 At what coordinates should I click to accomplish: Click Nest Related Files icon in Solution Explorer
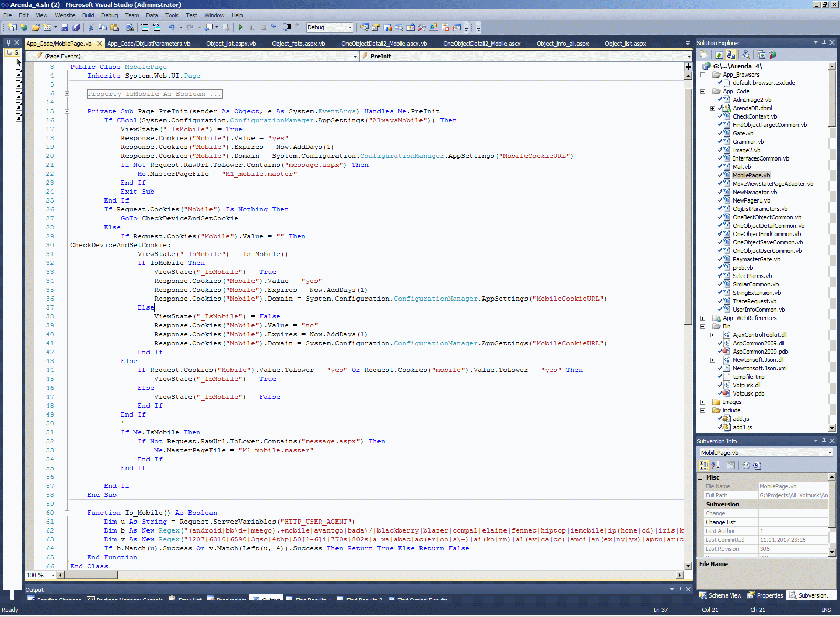tap(731, 55)
